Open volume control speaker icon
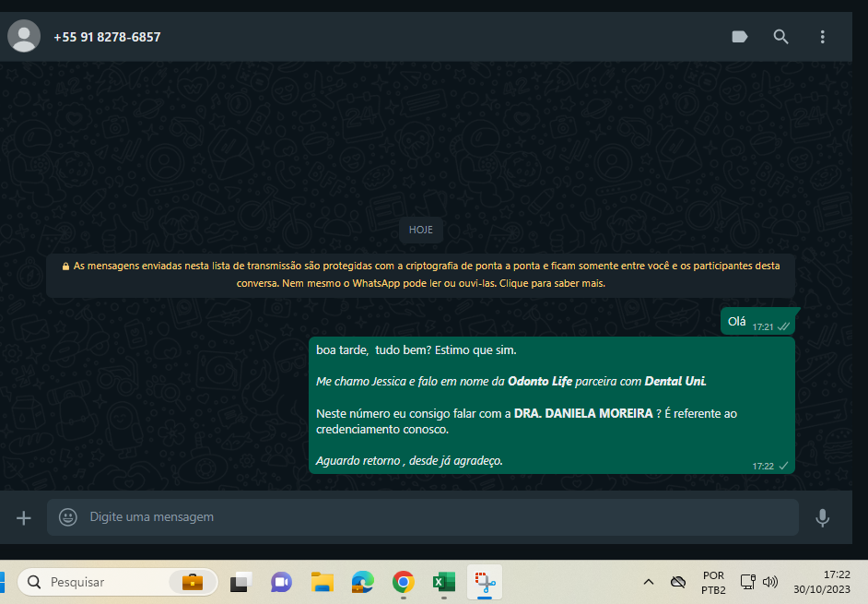The height and width of the screenshot is (604, 868). [x=770, y=582]
